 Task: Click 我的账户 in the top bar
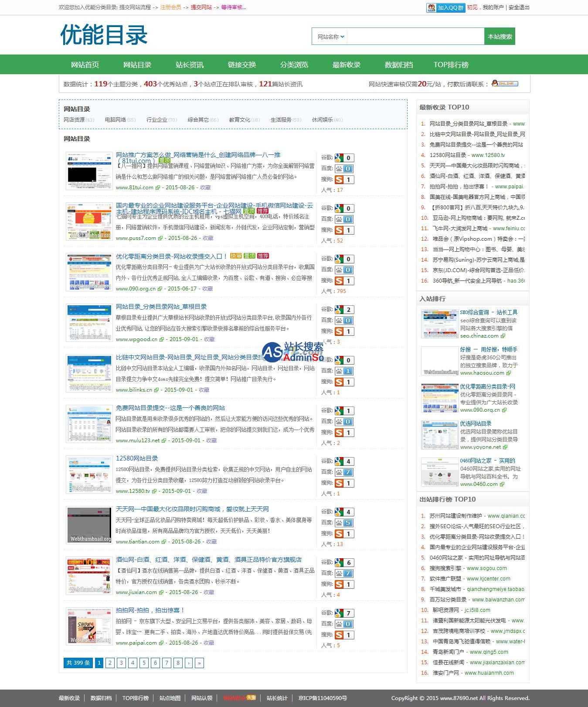(493, 7)
